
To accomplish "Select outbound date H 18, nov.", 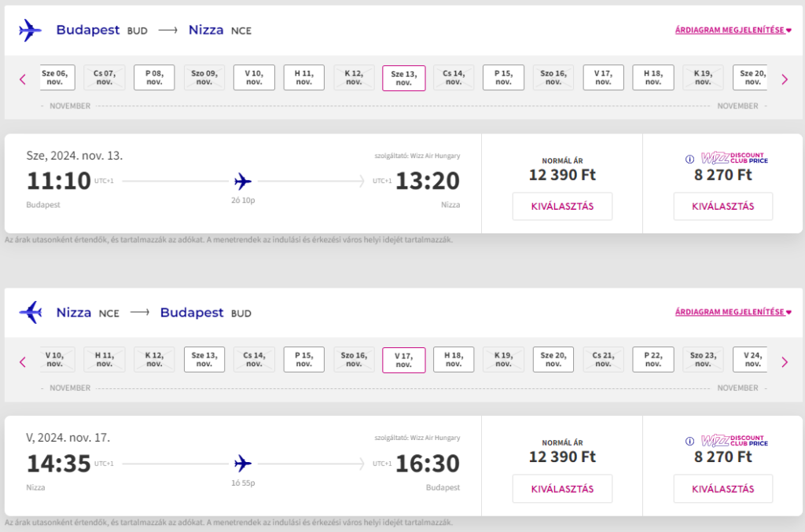I will (x=653, y=78).
